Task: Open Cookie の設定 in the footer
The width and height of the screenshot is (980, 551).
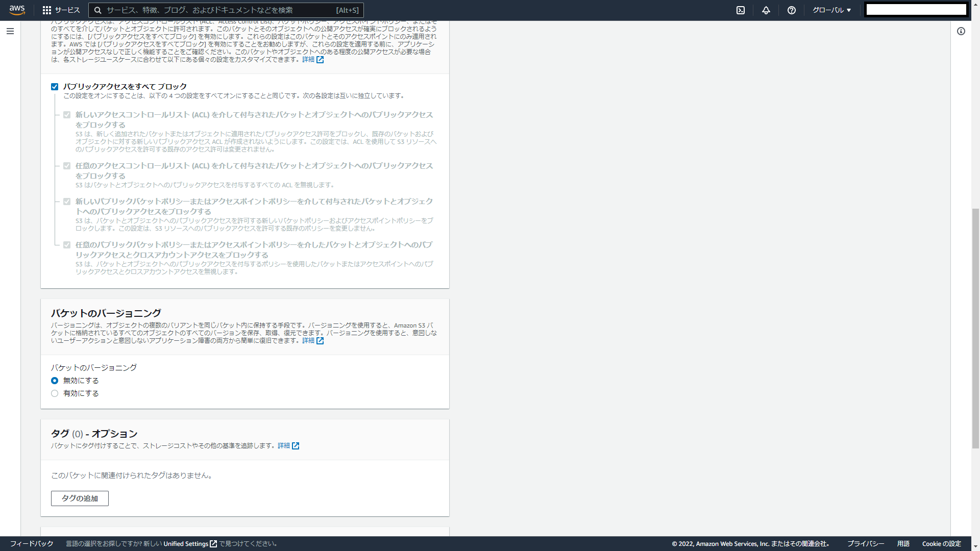Action: pyautogui.click(x=942, y=543)
